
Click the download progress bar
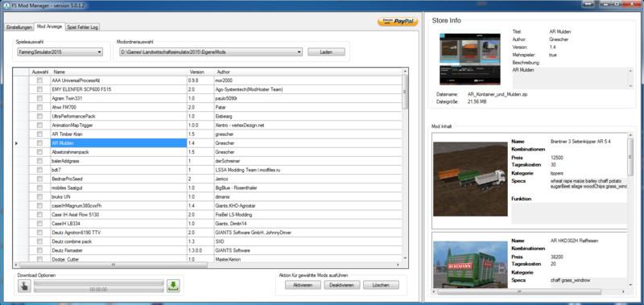click(98, 282)
